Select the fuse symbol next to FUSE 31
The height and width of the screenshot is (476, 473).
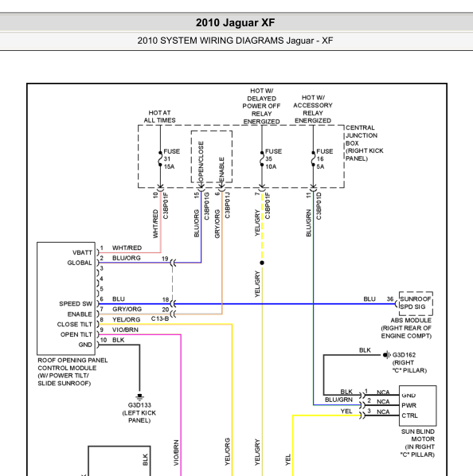click(x=160, y=158)
